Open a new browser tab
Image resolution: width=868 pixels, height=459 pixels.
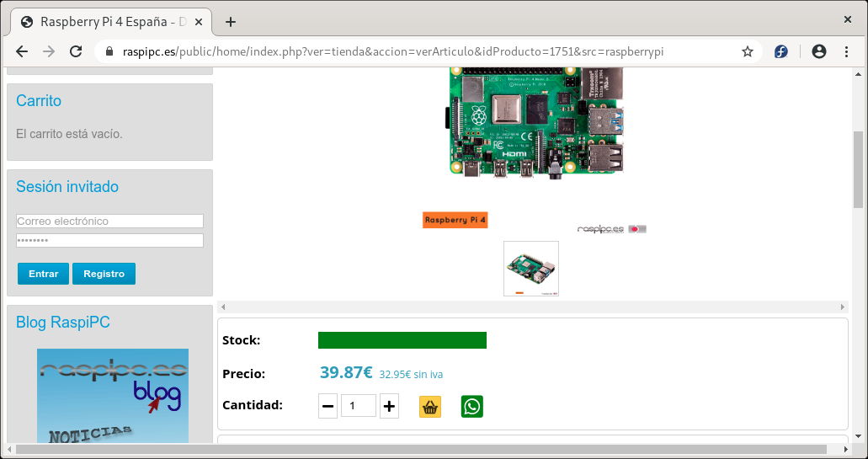(231, 22)
